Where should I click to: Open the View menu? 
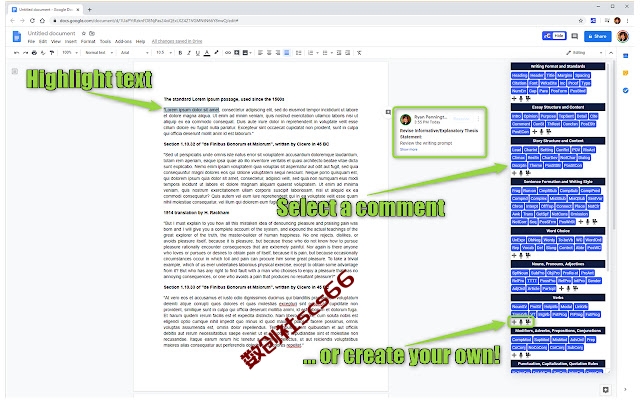coord(56,41)
